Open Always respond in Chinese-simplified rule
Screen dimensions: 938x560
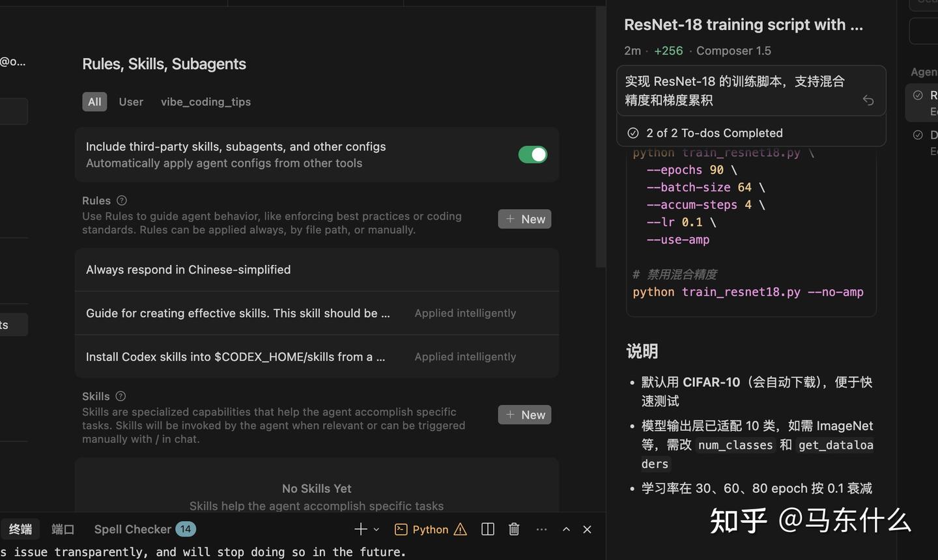(x=317, y=270)
